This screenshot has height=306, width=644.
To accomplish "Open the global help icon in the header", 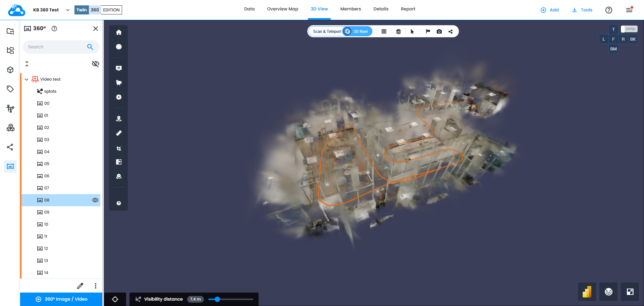I will 609,10.
